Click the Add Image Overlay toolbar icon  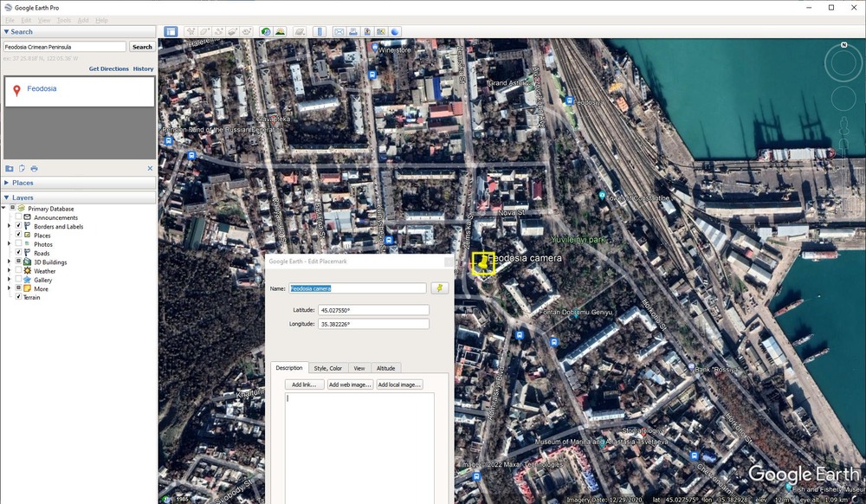232,31
